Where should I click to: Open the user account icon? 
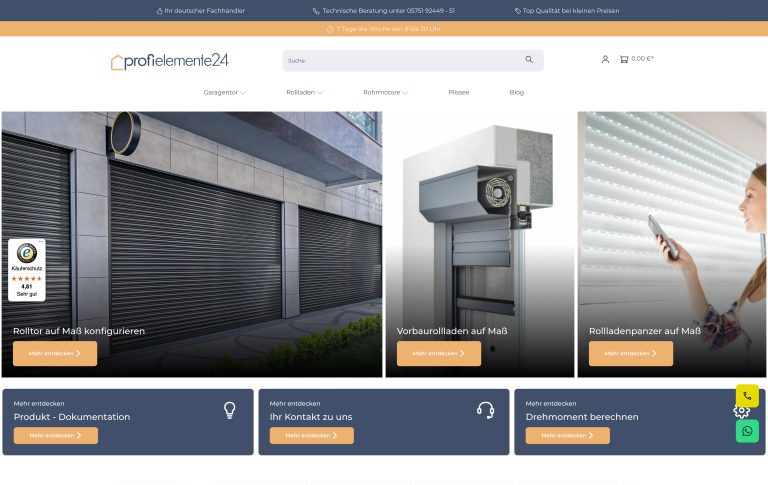pos(605,59)
